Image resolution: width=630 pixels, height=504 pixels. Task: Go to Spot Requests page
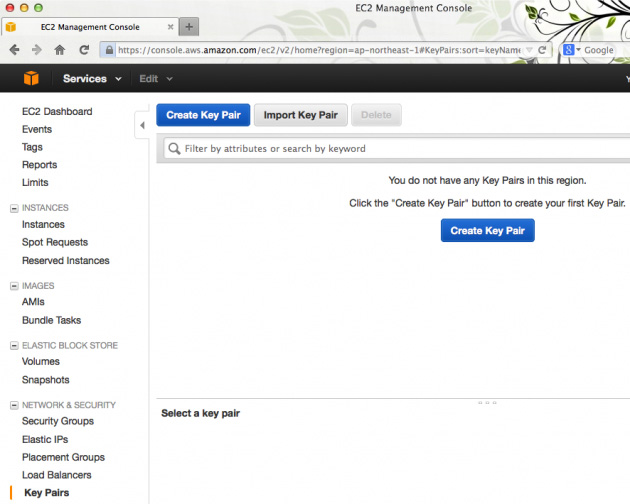pos(55,242)
